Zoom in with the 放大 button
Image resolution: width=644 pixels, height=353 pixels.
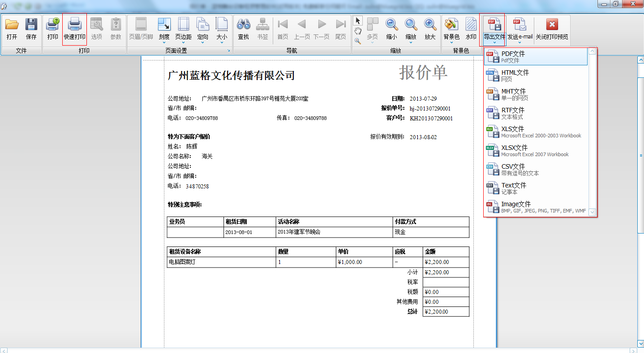coord(430,30)
